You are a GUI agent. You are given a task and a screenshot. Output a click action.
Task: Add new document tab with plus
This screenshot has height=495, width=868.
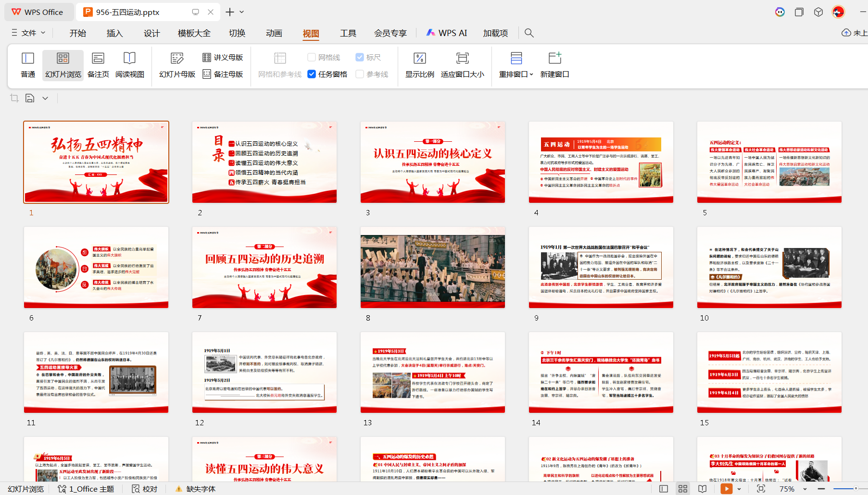tap(230, 12)
